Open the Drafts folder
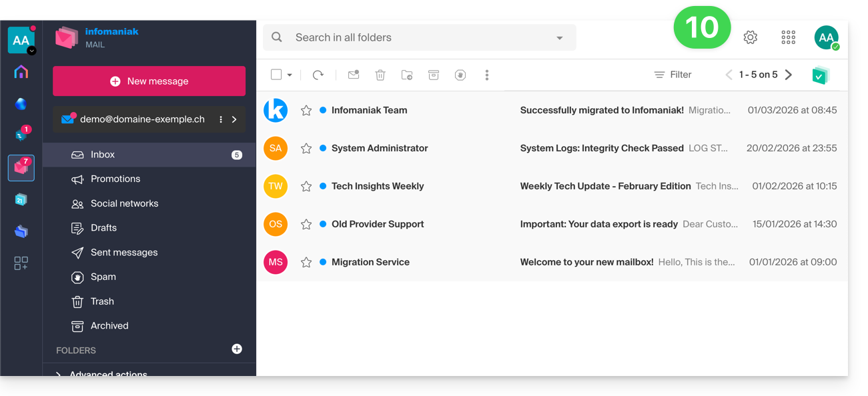Image resolution: width=868 pixels, height=396 pixels. click(x=103, y=228)
